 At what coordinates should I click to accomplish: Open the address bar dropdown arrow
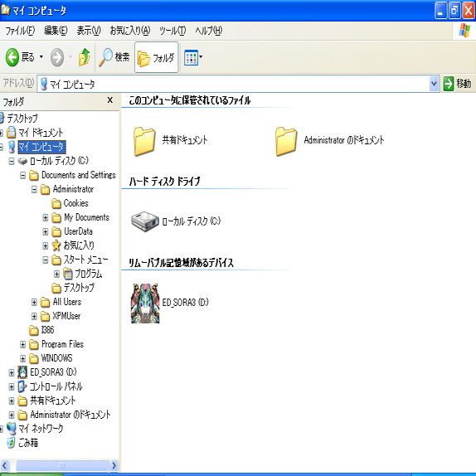(x=434, y=84)
